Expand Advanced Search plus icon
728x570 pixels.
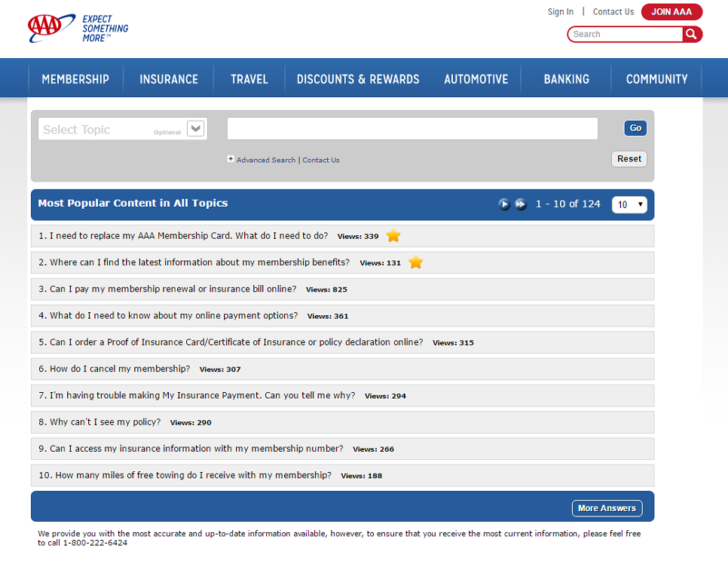(x=231, y=159)
